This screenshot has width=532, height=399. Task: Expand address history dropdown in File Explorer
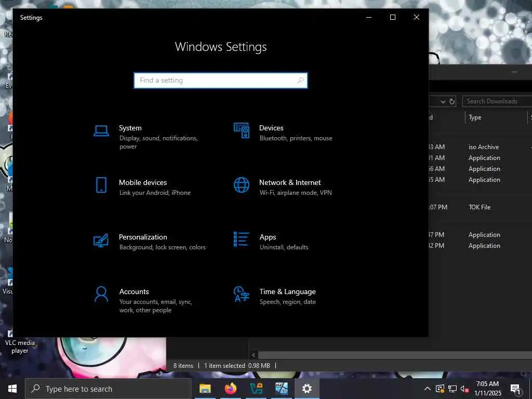pos(443,101)
